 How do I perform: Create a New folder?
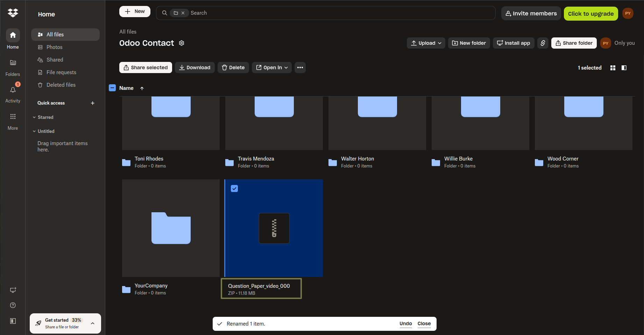click(x=469, y=43)
